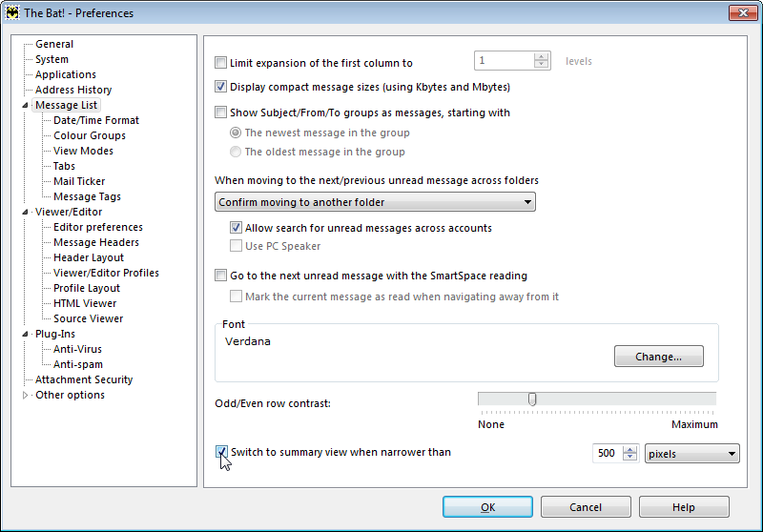Collapse the Plug-Ins tree node
The height and width of the screenshot is (532, 763).
tap(25, 334)
